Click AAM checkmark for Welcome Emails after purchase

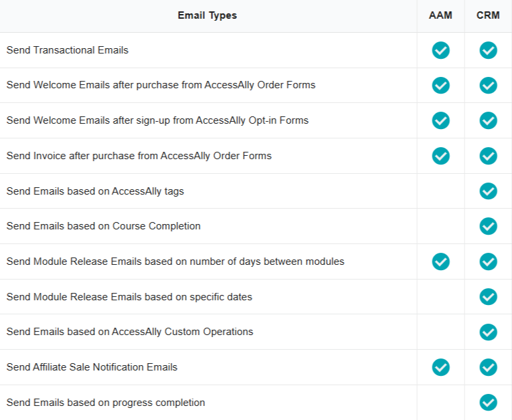[x=440, y=86]
